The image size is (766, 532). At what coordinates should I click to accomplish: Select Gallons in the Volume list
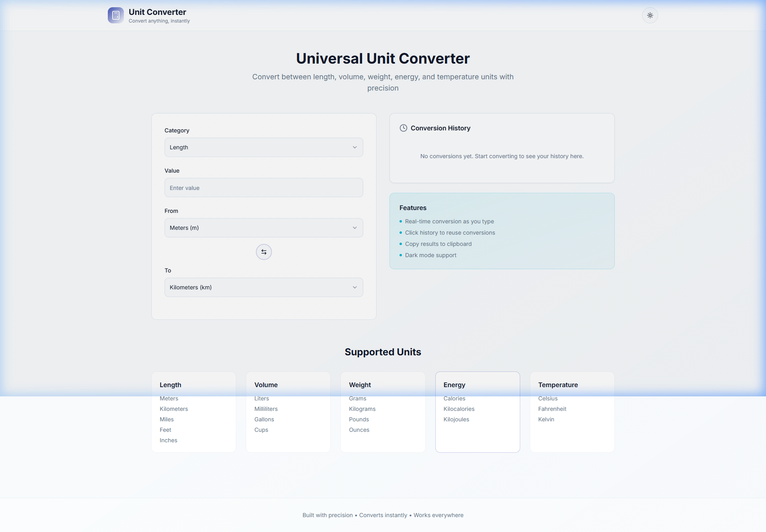pyautogui.click(x=264, y=419)
